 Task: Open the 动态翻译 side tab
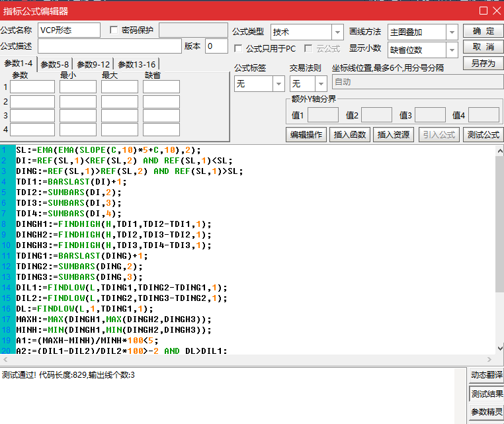point(487,375)
